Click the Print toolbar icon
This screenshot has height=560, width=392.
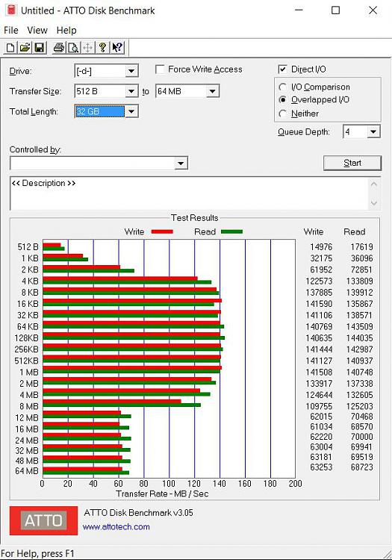59,48
